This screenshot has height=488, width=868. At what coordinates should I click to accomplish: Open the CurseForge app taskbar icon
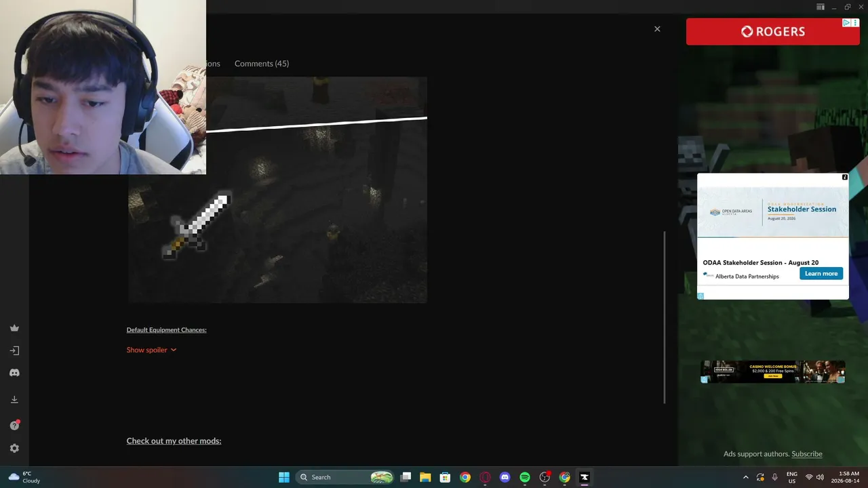pos(585,477)
